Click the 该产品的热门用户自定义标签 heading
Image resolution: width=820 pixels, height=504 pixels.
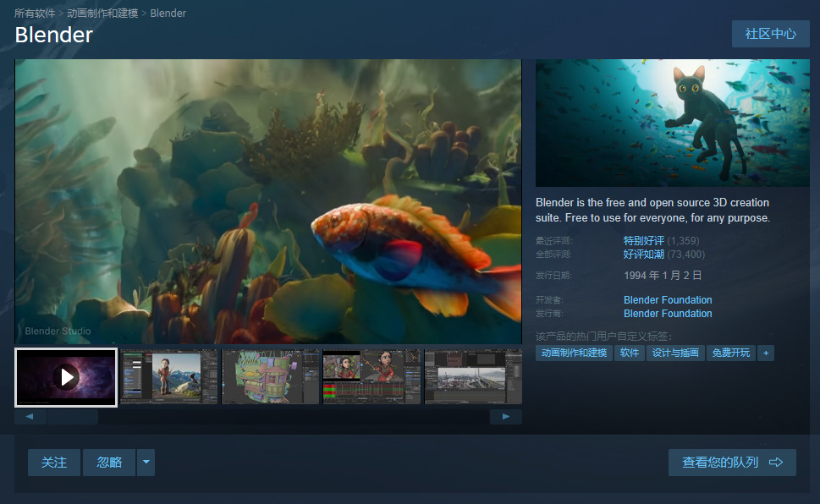[603, 337]
